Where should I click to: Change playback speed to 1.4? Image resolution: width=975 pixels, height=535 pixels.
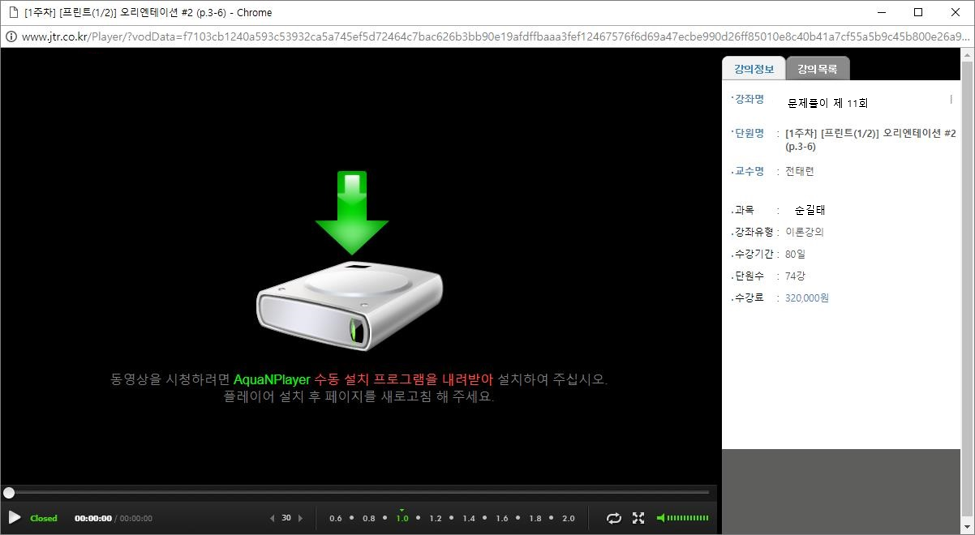(469, 518)
